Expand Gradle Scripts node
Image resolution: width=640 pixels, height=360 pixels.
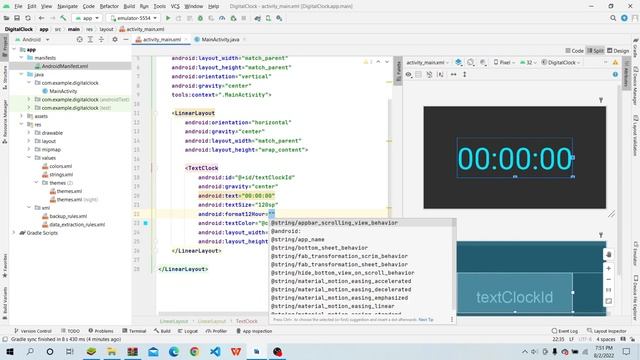pos(14,233)
